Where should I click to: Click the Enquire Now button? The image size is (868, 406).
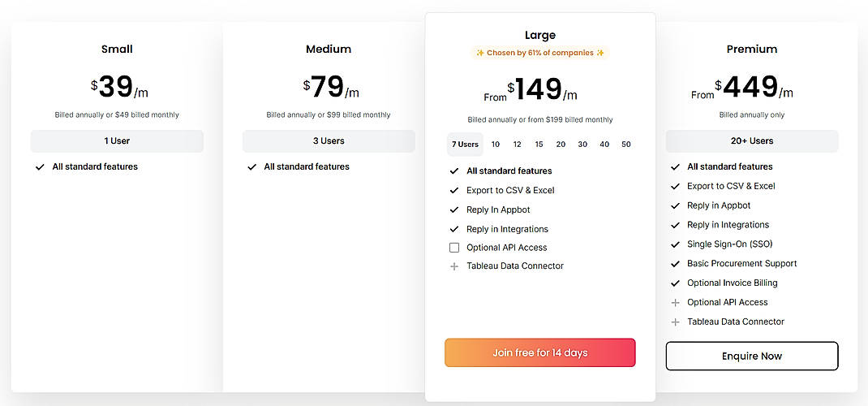(751, 356)
